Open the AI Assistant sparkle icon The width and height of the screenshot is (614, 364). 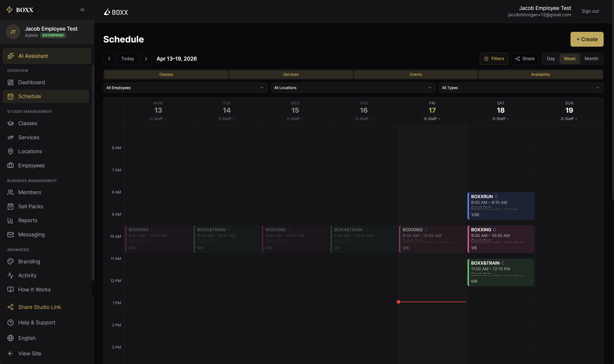coord(11,56)
